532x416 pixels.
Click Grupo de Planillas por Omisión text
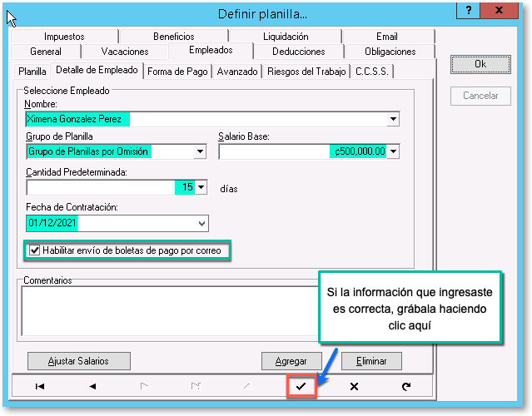point(88,151)
